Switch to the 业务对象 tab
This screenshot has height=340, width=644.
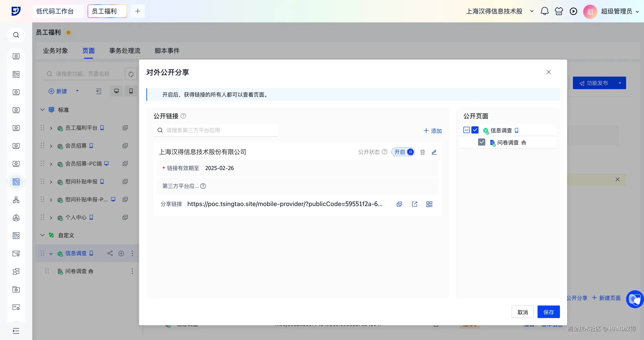coord(55,51)
